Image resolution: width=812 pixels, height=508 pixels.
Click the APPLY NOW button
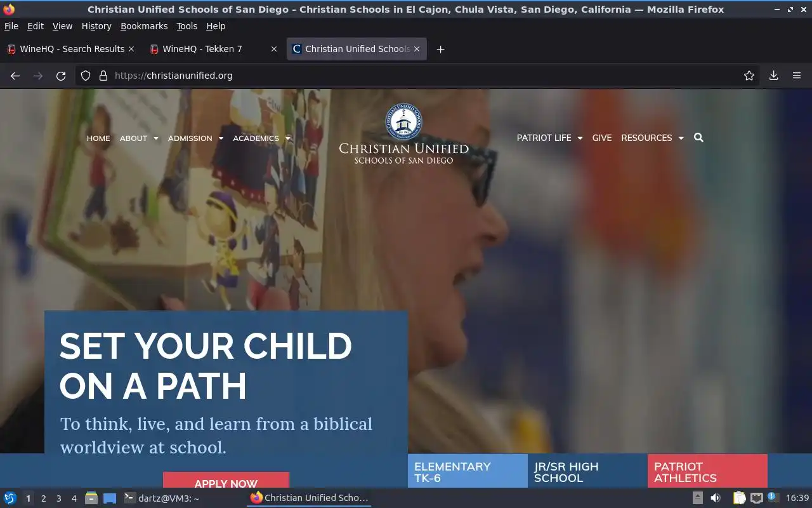[226, 480]
